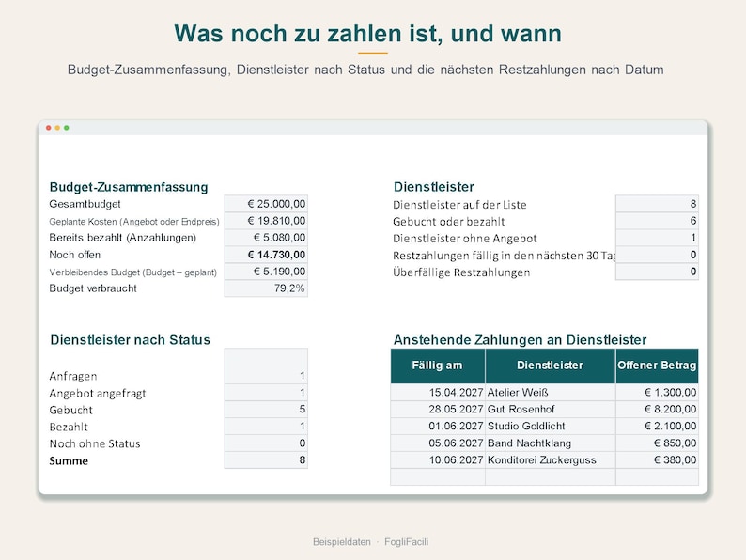Click the Dienstleister ohne Angebot label
The height and width of the screenshot is (560, 746).
pos(465,239)
